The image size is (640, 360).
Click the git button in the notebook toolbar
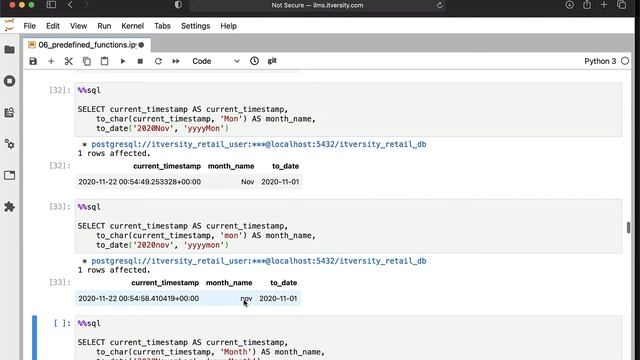[272, 61]
